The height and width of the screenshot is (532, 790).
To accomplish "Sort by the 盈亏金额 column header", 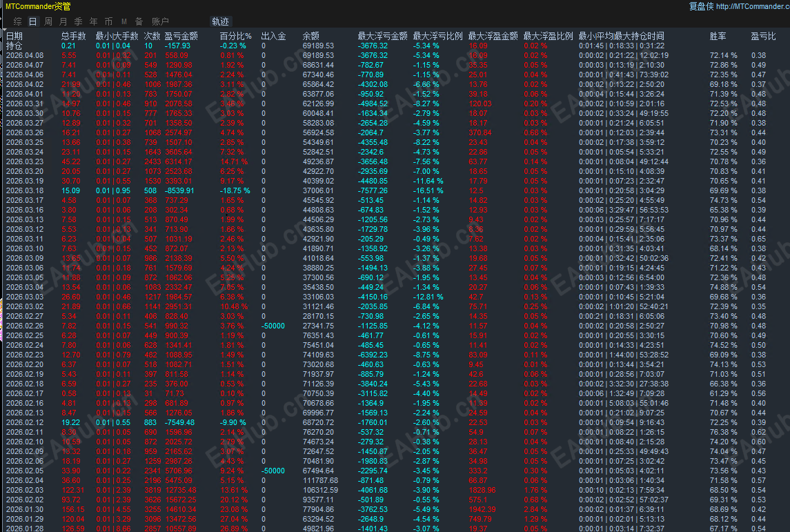I will pyautogui.click(x=181, y=37).
